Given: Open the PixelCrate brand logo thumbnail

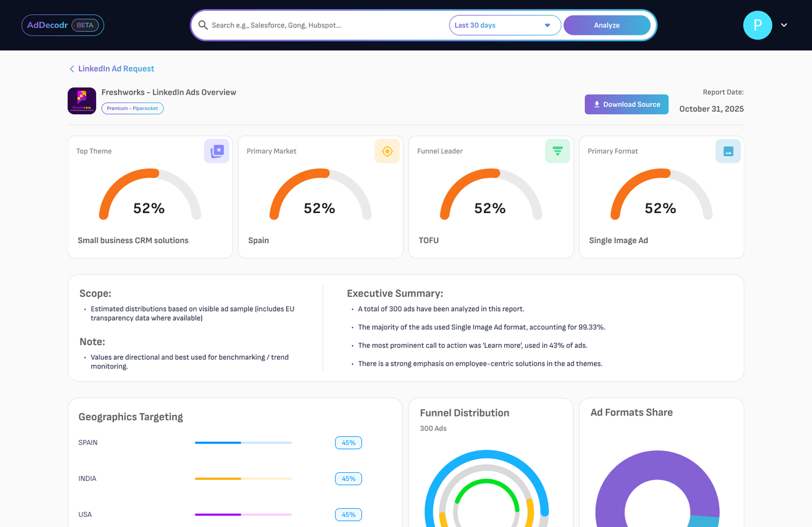Looking at the screenshot, I should coord(82,101).
